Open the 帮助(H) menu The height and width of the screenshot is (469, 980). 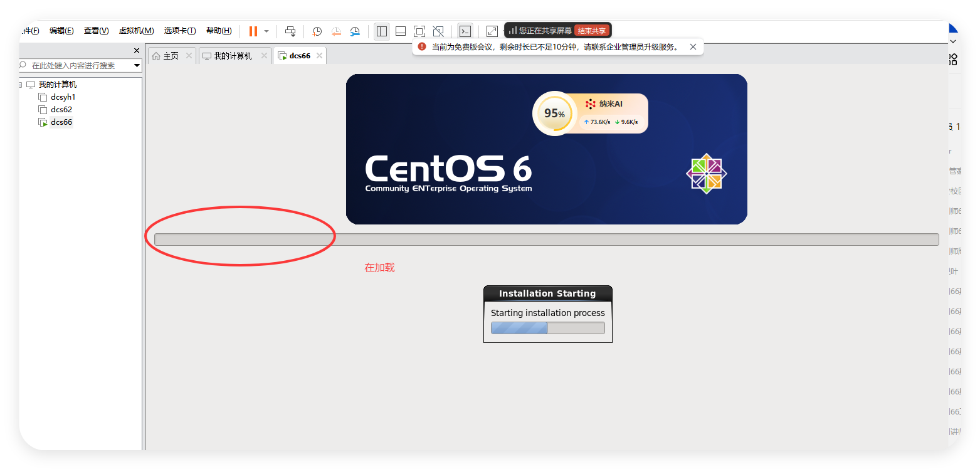click(x=219, y=31)
